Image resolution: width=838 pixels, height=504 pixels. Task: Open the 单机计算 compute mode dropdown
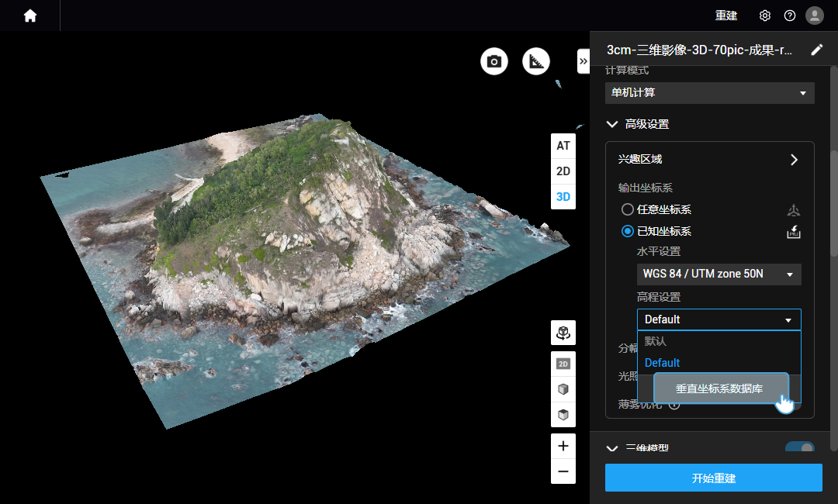coord(710,93)
